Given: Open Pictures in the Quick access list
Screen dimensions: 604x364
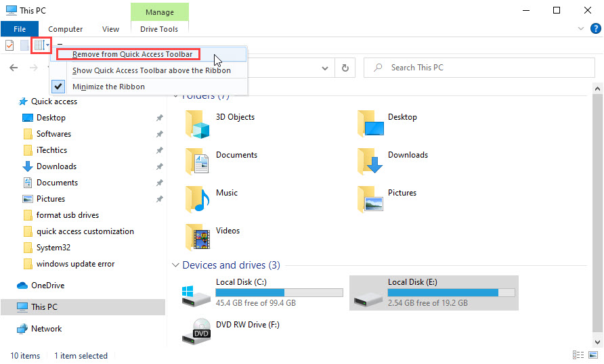Looking at the screenshot, I should pyautogui.click(x=51, y=199).
